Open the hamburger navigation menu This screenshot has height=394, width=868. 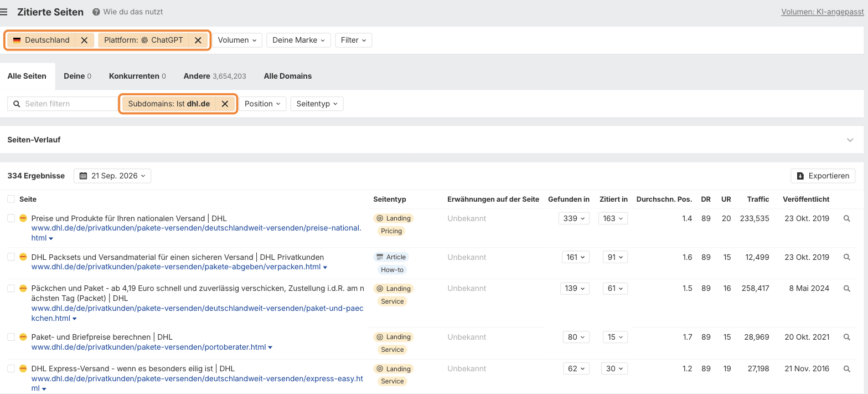(4, 12)
